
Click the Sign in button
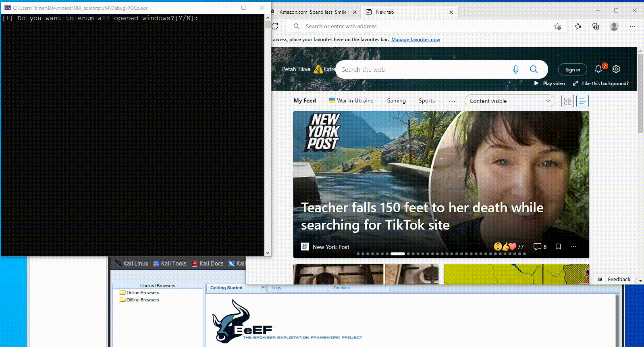572,70
